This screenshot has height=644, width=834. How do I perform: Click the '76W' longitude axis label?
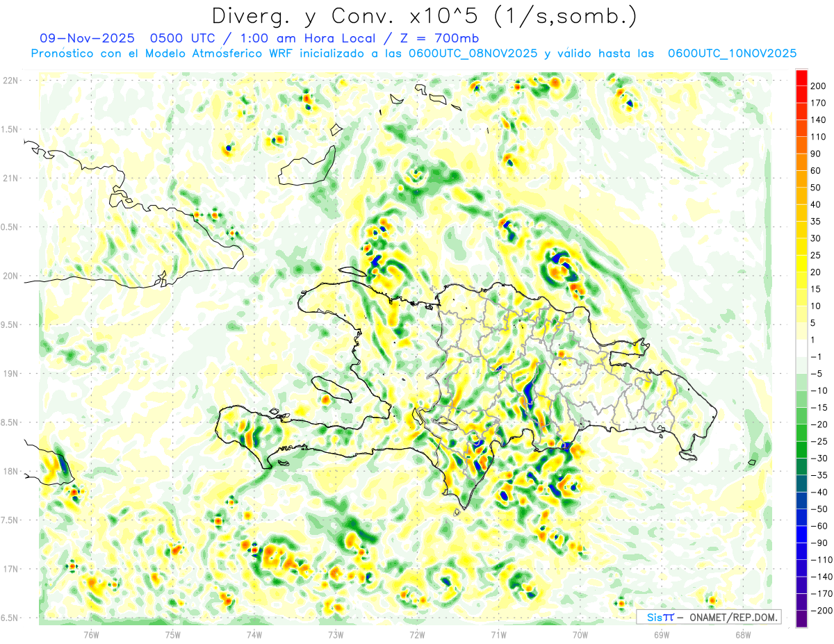click(x=91, y=635)
